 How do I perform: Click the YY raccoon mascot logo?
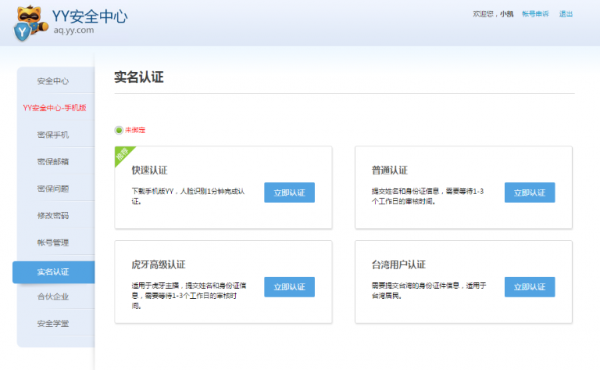click(30, 23)
